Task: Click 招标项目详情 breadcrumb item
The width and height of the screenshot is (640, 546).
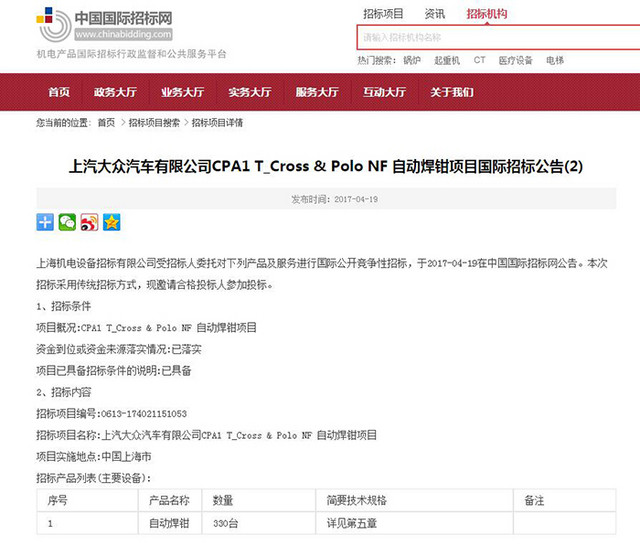Action: point(217,122)
